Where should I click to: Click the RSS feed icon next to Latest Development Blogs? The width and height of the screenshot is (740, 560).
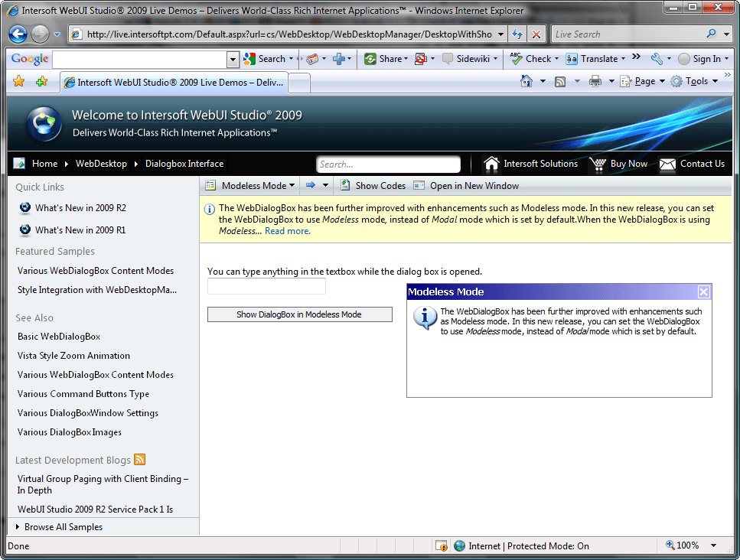[x=140, y=460]
